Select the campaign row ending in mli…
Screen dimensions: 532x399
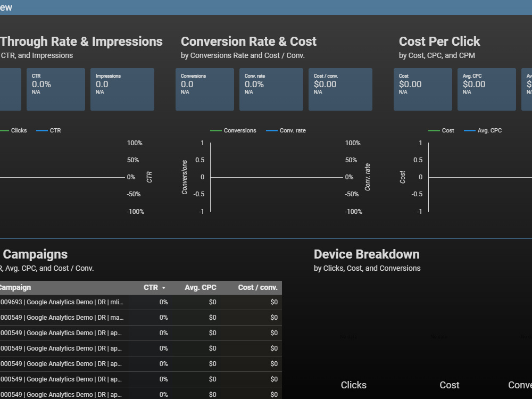[x=141, y=302]
